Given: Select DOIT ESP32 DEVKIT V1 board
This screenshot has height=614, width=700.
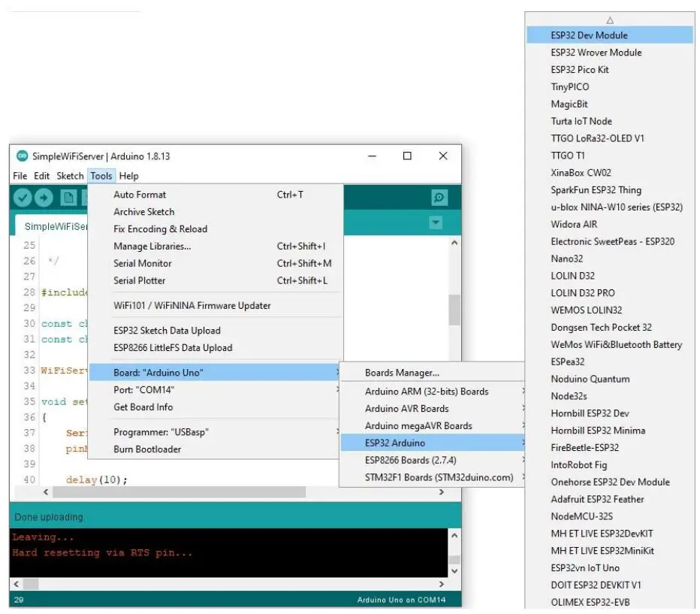Looking at the screenshot, I should [596, 585].
